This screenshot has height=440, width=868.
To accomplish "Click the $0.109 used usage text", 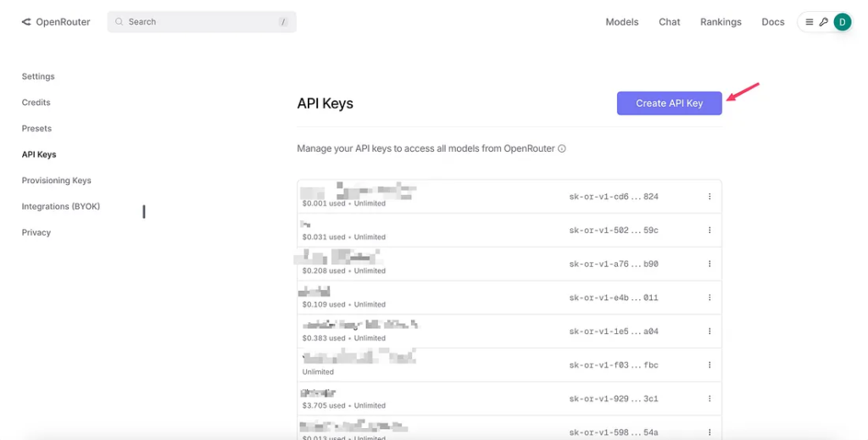I will tap(324, 304).
